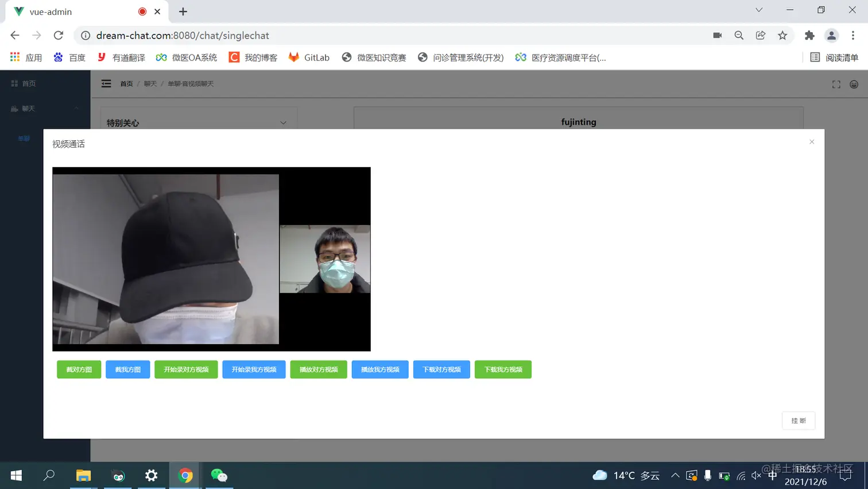This screenshot has height=489, width=868.
Task: Expand hidden system tray icons
Action: point(676,475)
